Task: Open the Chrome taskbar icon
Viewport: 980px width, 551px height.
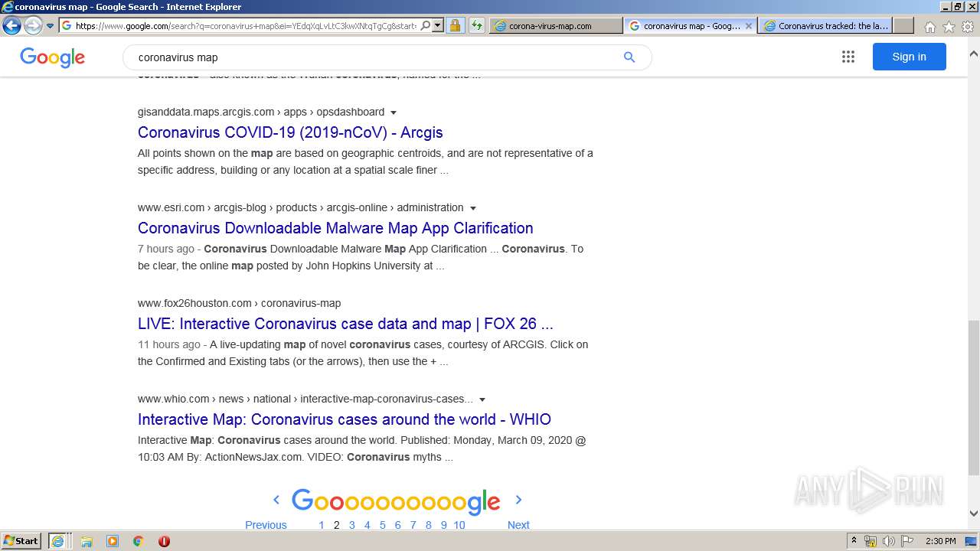Action: click(x=138, y=541)
